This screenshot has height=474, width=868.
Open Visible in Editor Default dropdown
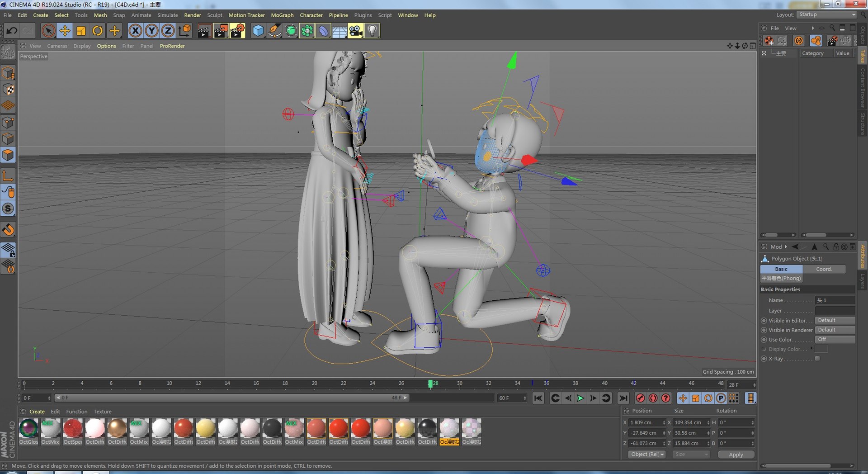pos(835,320)
